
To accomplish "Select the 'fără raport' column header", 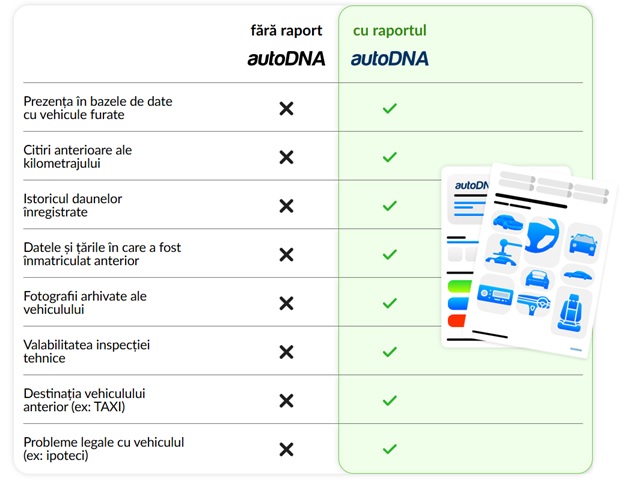I will [x=286, y=31].
